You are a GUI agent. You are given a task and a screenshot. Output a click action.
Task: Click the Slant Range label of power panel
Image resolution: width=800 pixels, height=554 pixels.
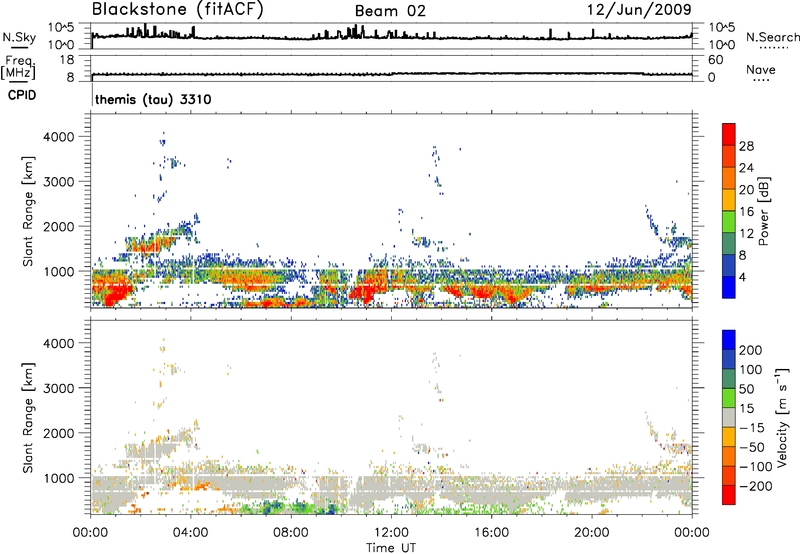point(28,211)
